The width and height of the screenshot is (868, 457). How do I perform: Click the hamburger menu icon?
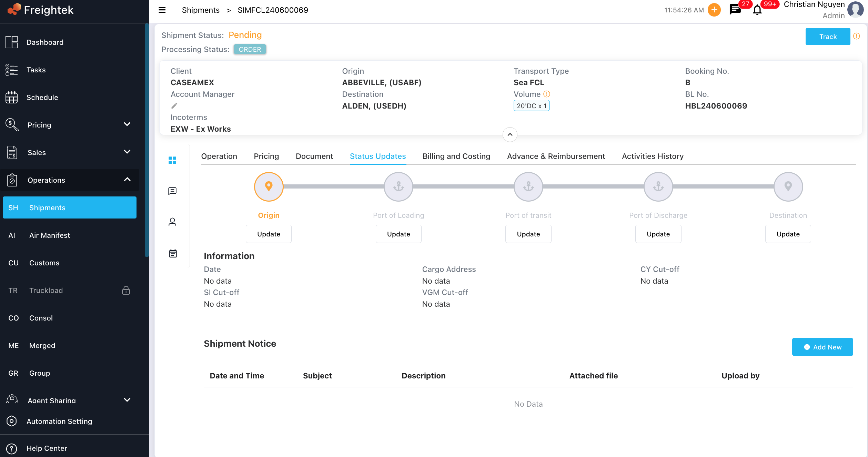pos(162,10)
